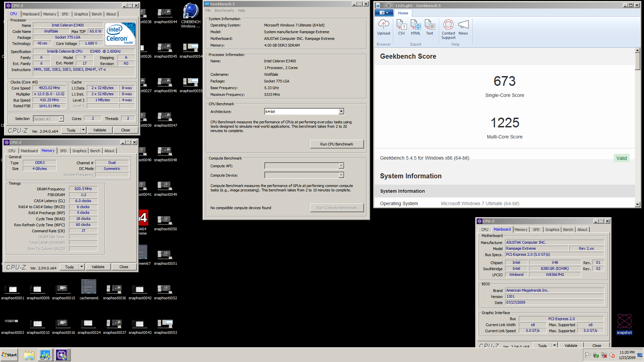Select the Home ribbon tab
Viewport: 644px width, 362px height.
(x=403, y=13)
